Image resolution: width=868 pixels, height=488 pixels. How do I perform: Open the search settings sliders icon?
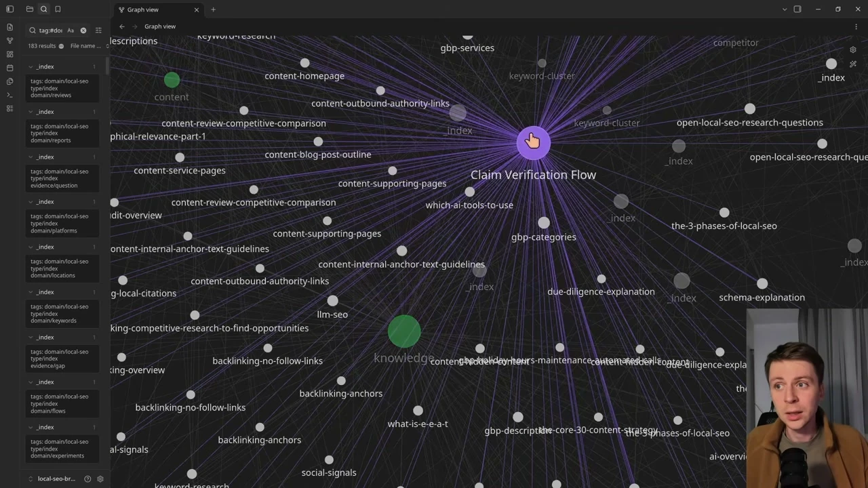(x=98, y=30)
